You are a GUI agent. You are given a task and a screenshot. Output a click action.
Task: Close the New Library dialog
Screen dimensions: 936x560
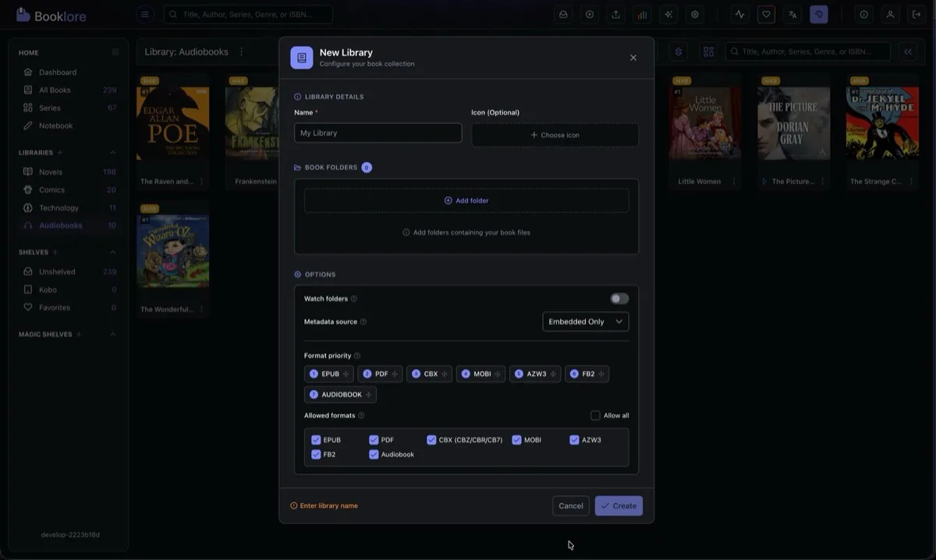point(633,58)
